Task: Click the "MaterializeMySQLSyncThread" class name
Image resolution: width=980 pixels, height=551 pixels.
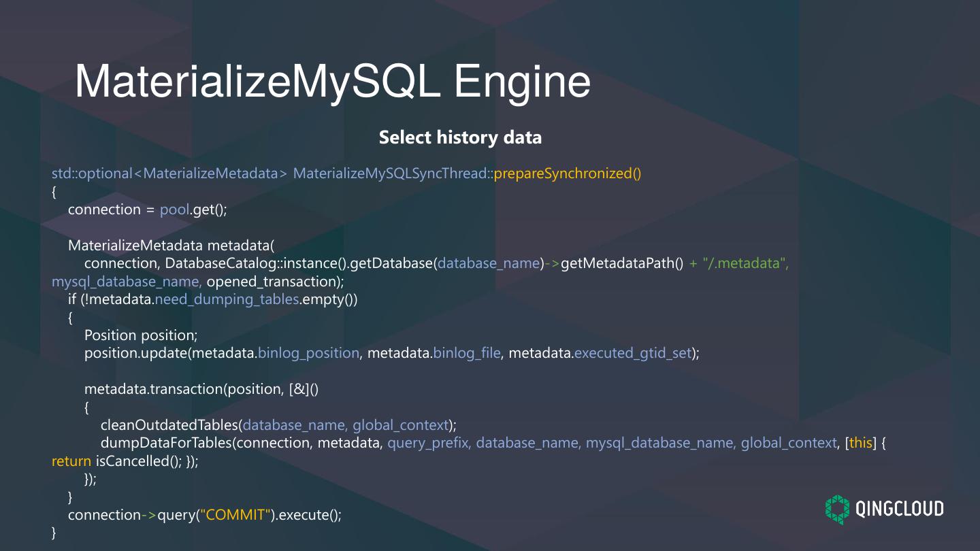Action: pyautogui.click(x=389, y=173)
